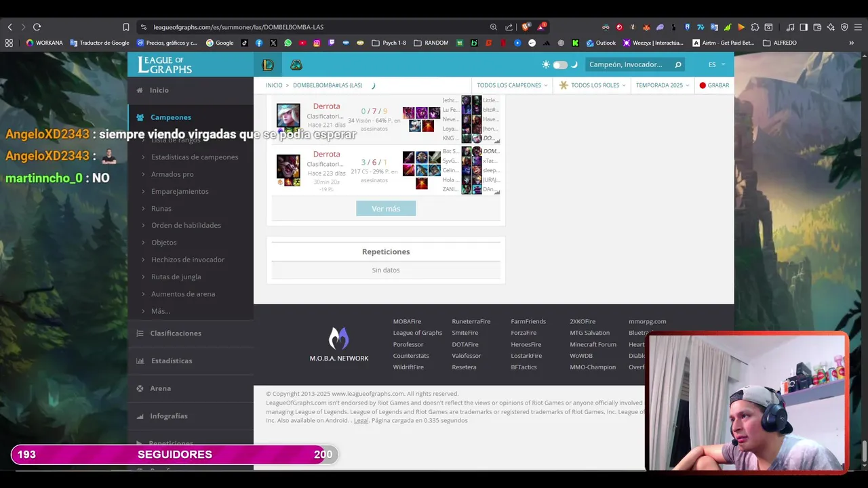Open the Temporada 2025 dropdown
Image resolution: width=868 pixels, height=488 pixels.
click(x=663, y=85)
